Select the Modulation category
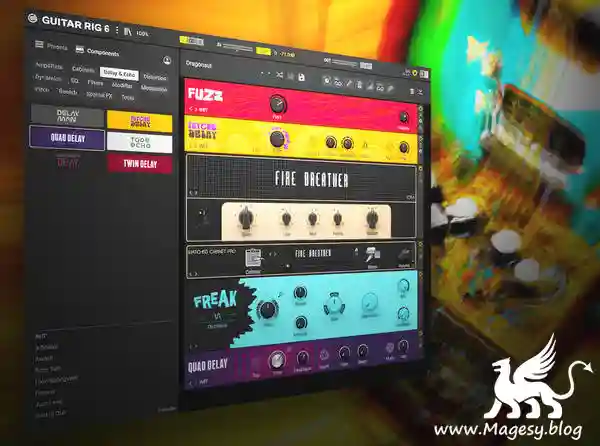The height and width of the screenshot is (446, 600). tap(154, 88)
